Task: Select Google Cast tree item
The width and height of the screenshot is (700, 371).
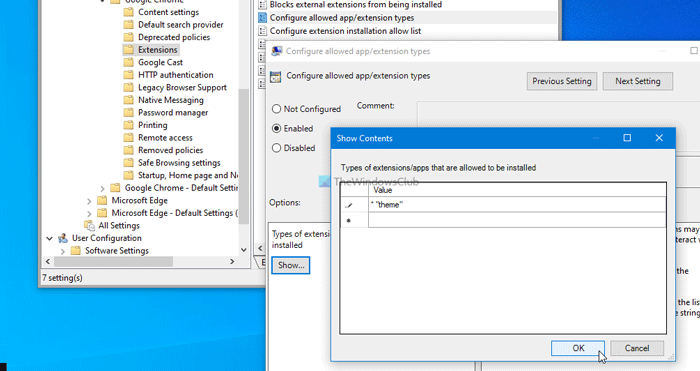Action: point(160,62)
